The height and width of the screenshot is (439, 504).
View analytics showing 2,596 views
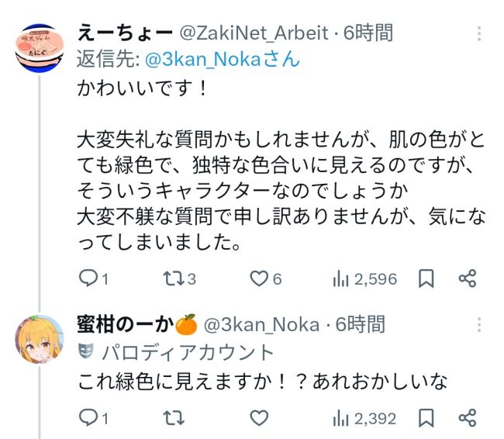342,279
